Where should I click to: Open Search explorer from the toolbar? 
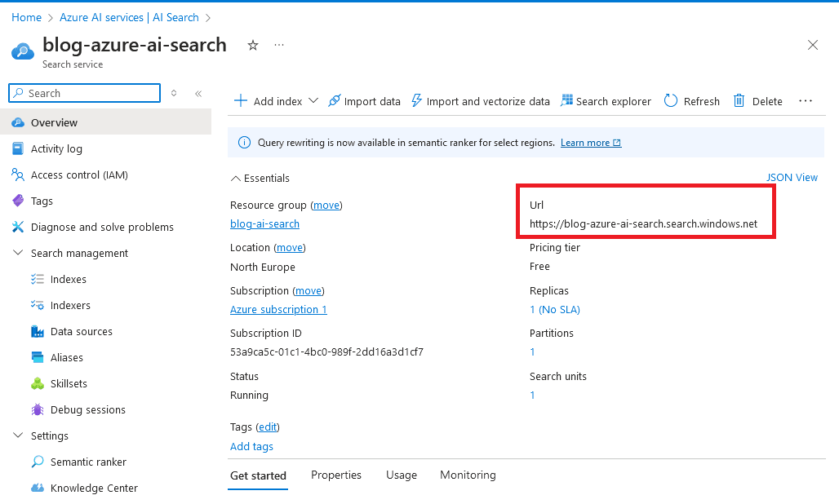605,101
